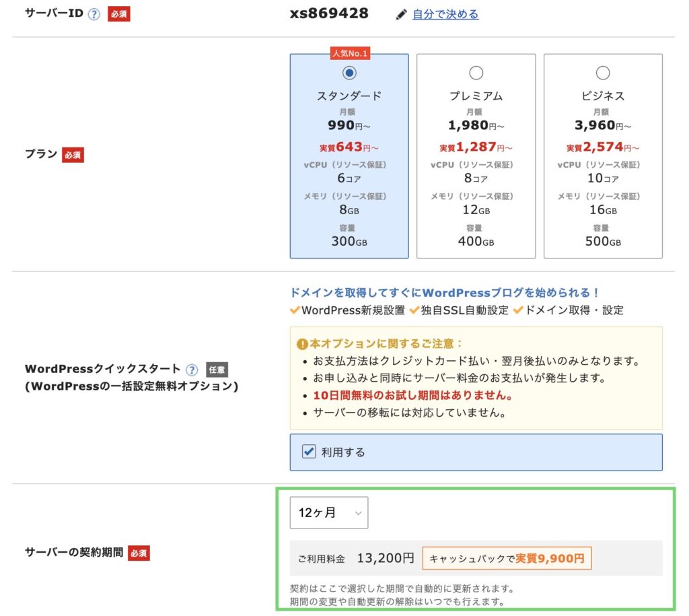Click the server ID xs869428 text
This screenshot has width=689, height=616.
(329, 13)
